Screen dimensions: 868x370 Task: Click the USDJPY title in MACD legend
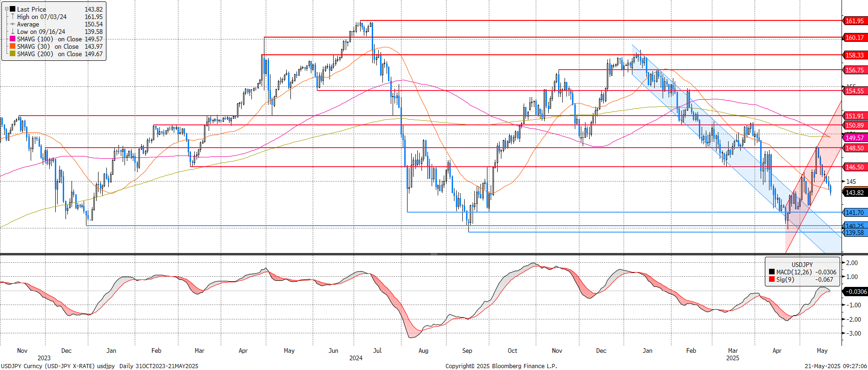(802, 265)
